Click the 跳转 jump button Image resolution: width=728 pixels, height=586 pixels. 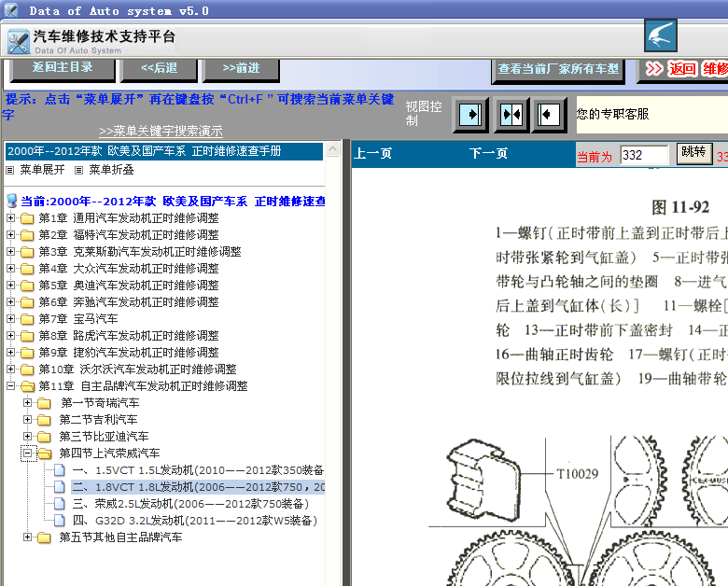coord(693,153)
